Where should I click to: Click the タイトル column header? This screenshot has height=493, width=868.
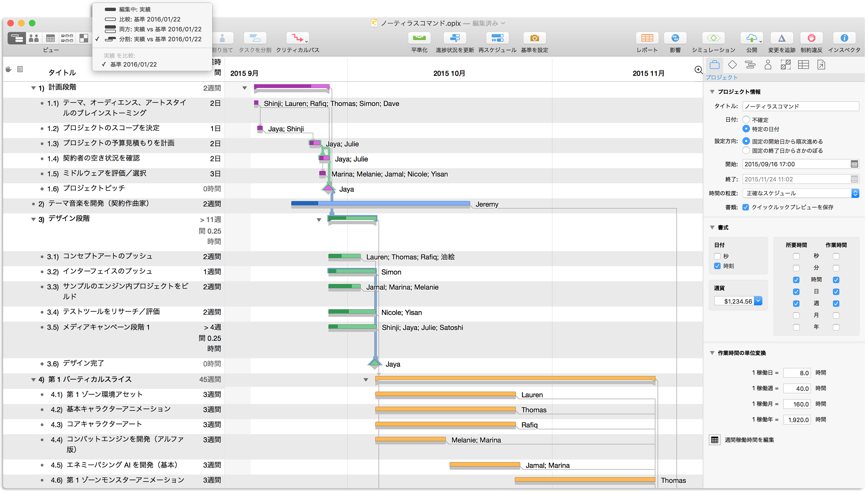(62, 72)
